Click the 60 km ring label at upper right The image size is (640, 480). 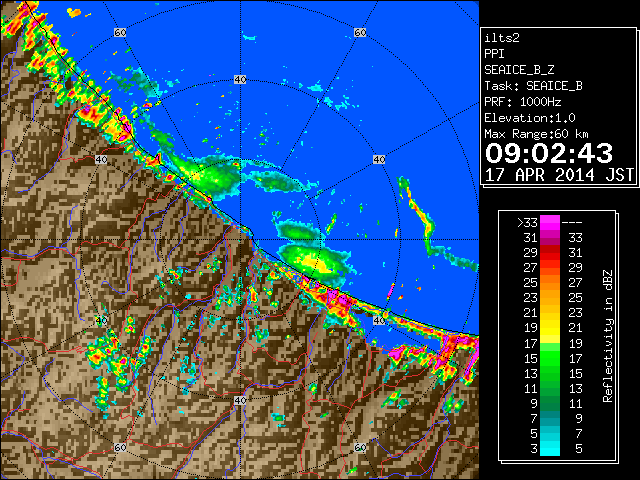360,32
